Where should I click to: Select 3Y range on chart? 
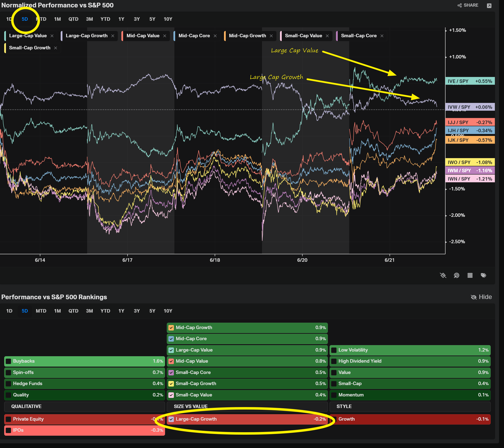137,19
